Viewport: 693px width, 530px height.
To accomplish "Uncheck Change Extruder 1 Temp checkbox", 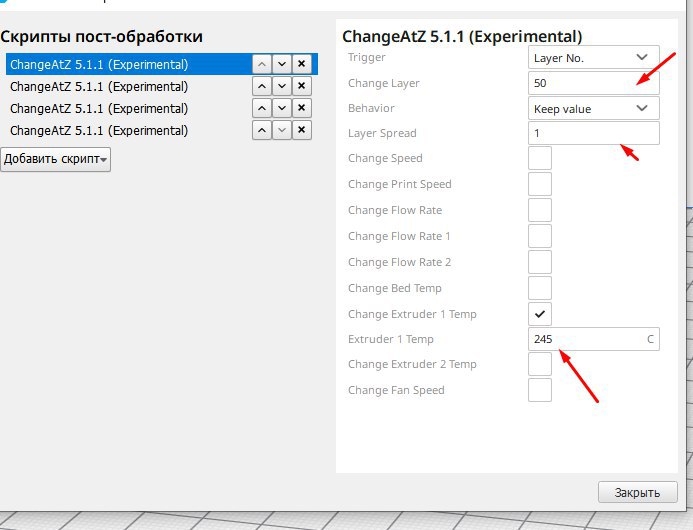I will (x=540, y=314).
